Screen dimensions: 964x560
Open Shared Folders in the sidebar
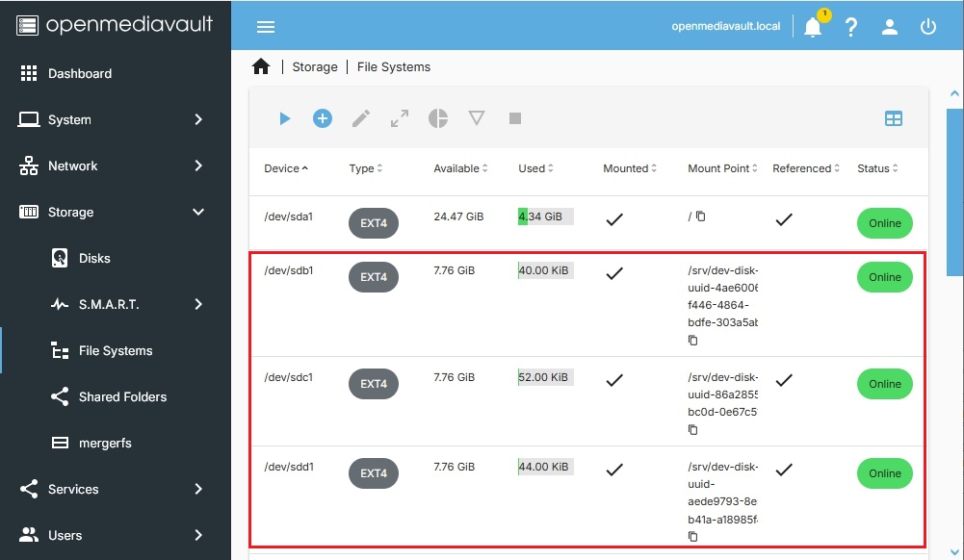coord(122,396)
